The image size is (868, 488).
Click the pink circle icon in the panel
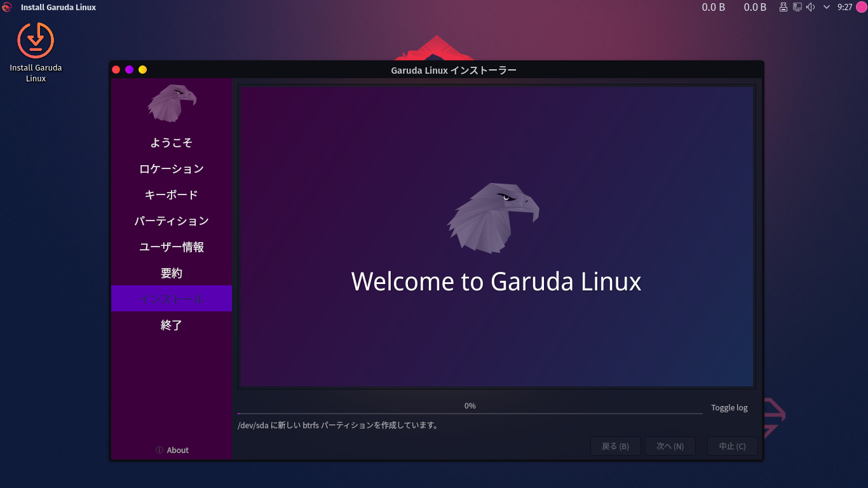(861, 7)
